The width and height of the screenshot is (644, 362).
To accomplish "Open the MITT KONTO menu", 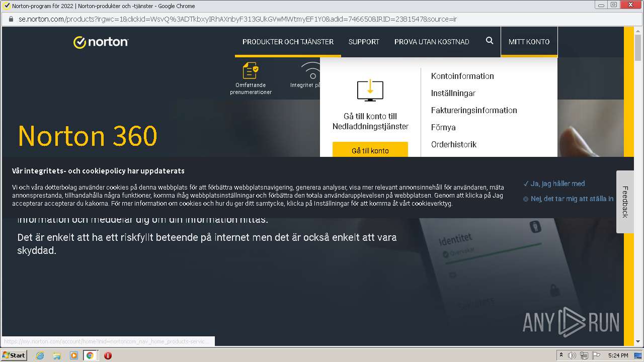I will click(529, 42).
